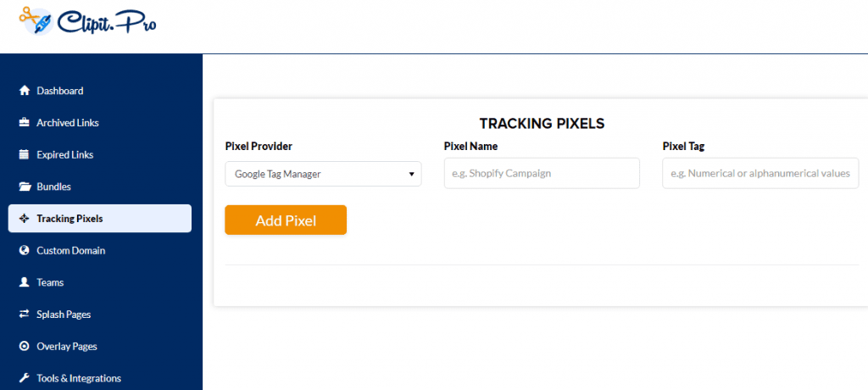
Task: Click the Add Pixel button
Action: [286, 220]
